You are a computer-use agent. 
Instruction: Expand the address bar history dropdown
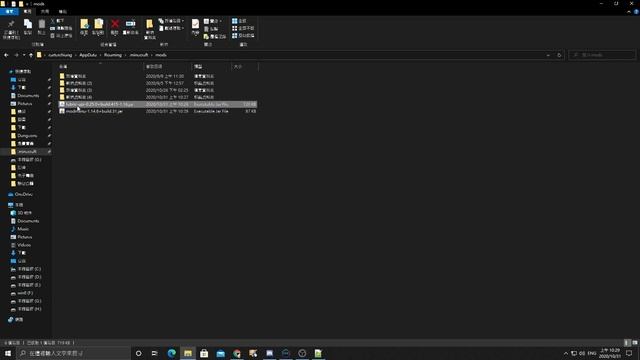[x=548, y=55]
